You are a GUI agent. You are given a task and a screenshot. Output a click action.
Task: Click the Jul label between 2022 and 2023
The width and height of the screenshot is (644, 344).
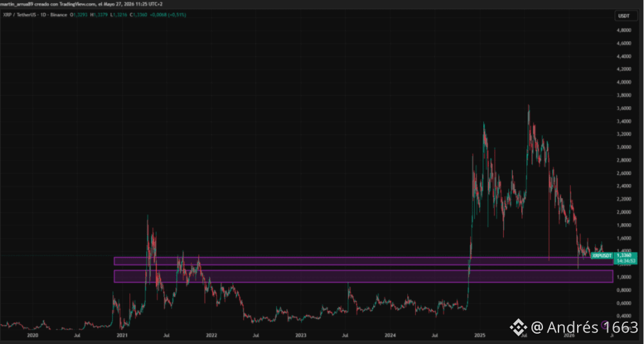(x=255, y=336)
